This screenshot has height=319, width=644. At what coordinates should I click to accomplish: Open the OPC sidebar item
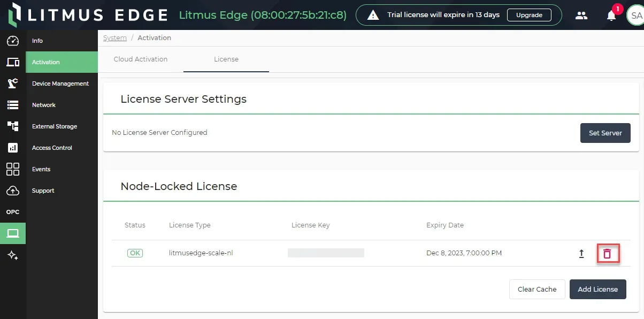[13, 212]
